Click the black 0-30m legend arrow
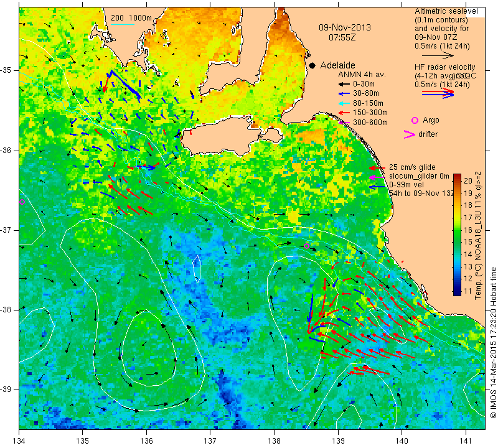 coord(344,84)
